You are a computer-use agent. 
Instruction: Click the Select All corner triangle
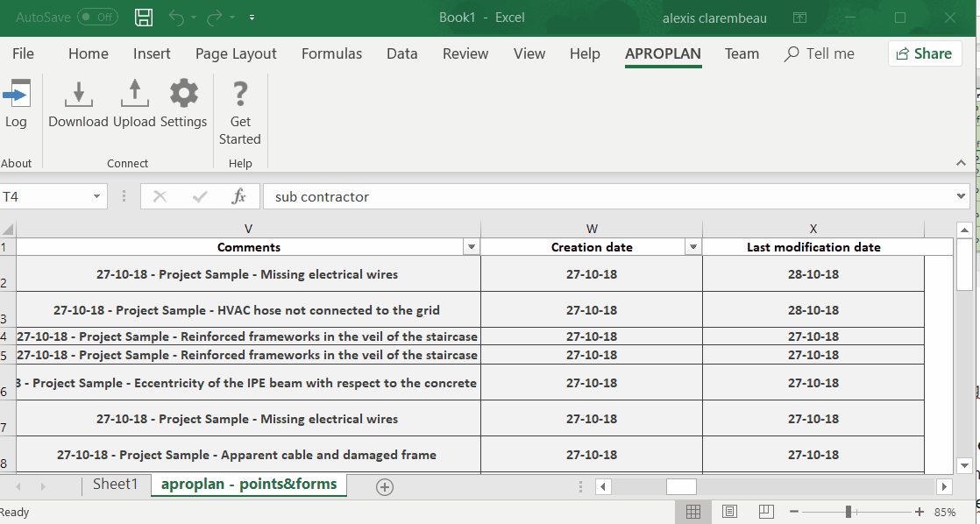tap(8, 230)
